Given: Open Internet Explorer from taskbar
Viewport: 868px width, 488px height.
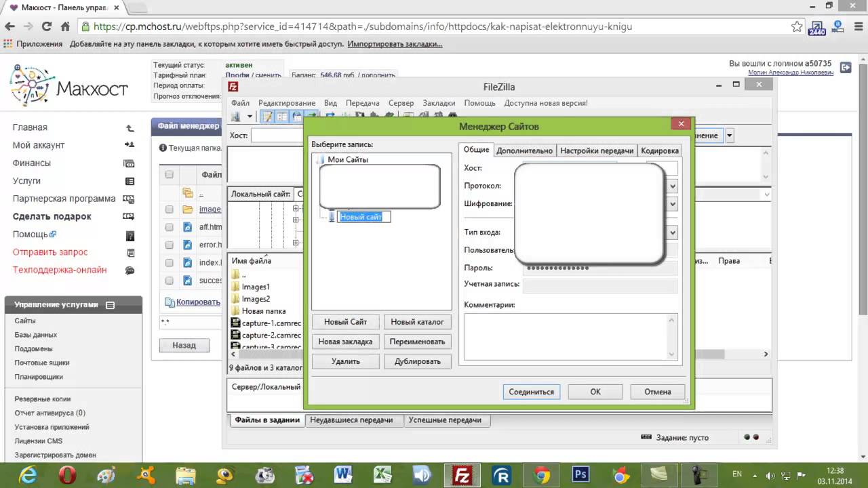Looking at the screenshot, I should (28, 475).
